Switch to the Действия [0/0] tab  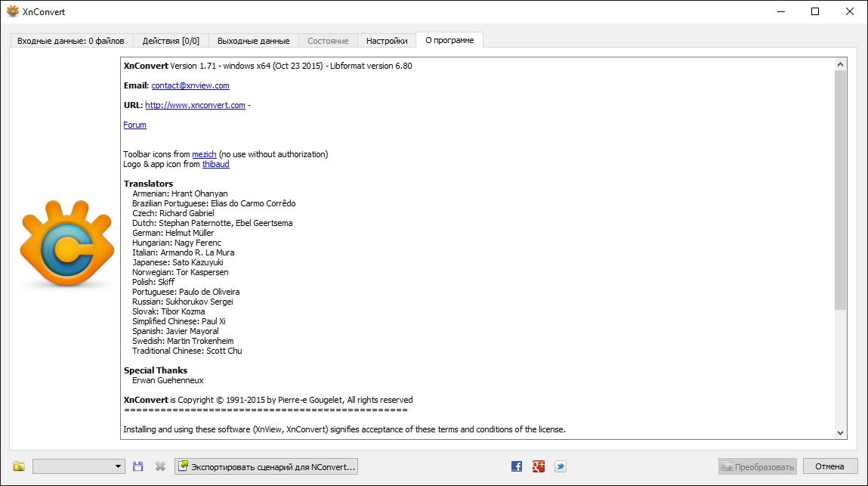171,41
